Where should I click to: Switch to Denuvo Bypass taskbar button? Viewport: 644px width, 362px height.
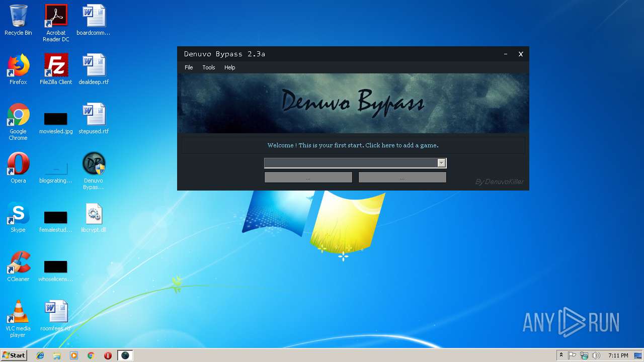pyautogui.click(x=125, y=355)
